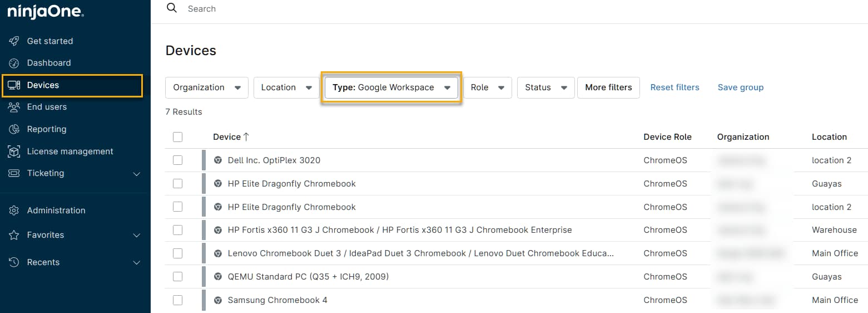
Task: Click the Reporting pie chart icon
Action: coord(14,129)
